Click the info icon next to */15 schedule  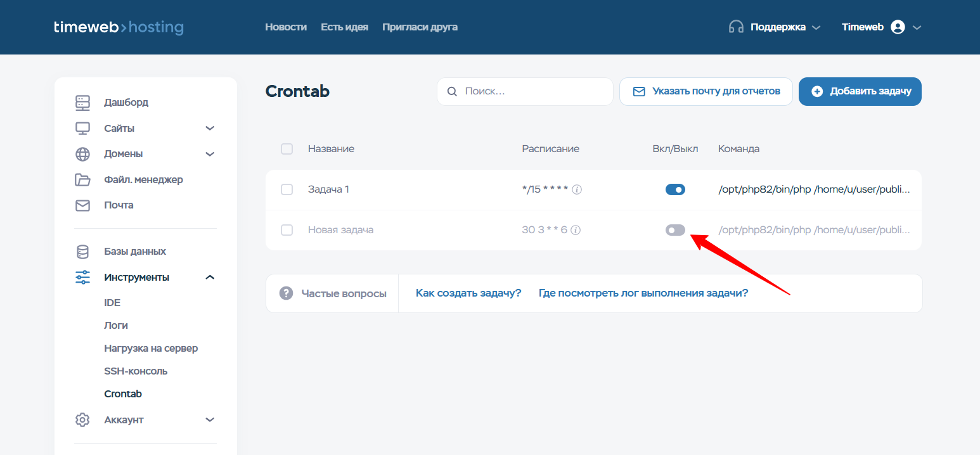click(x=577, y=189)
